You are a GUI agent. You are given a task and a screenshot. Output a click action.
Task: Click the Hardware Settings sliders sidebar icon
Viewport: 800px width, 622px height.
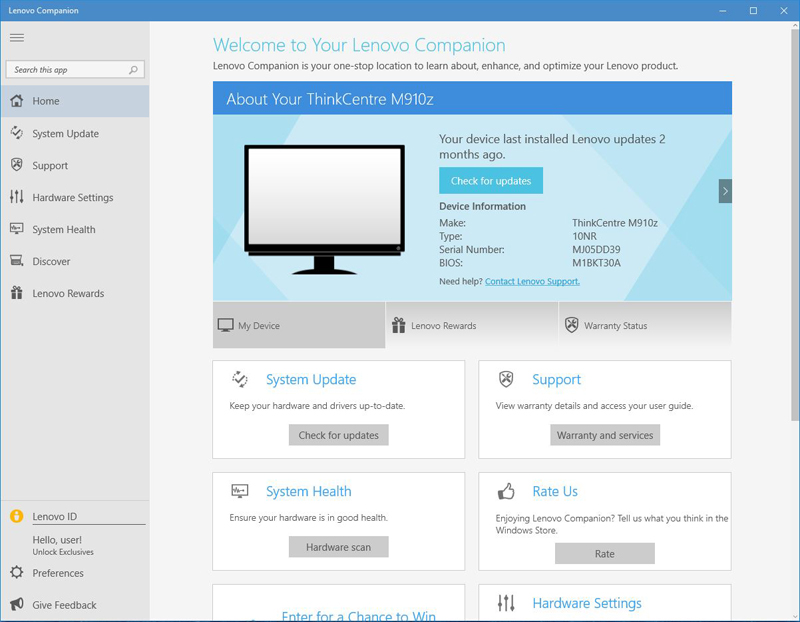pyautogui.click(x=17, y=197)
